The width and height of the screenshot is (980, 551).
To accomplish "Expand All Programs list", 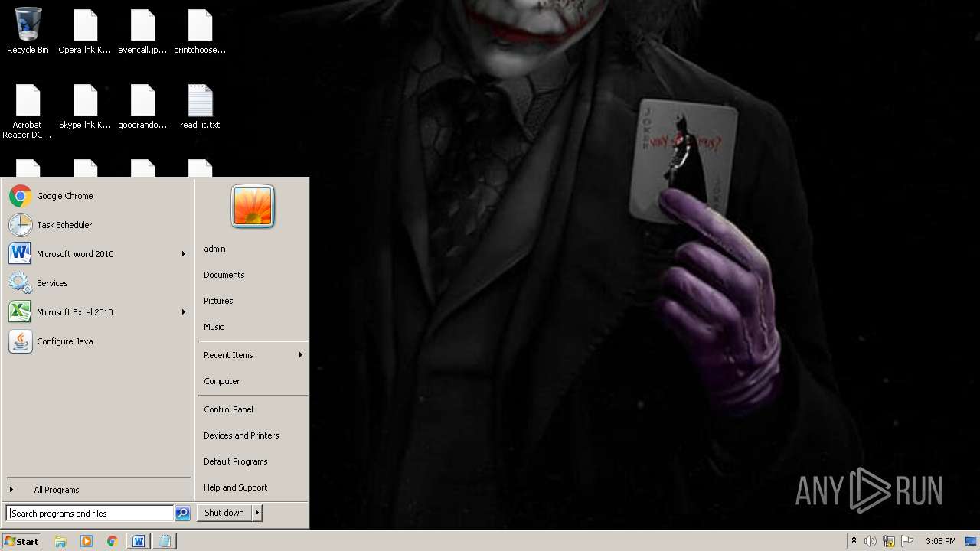I will click(97, 490).
